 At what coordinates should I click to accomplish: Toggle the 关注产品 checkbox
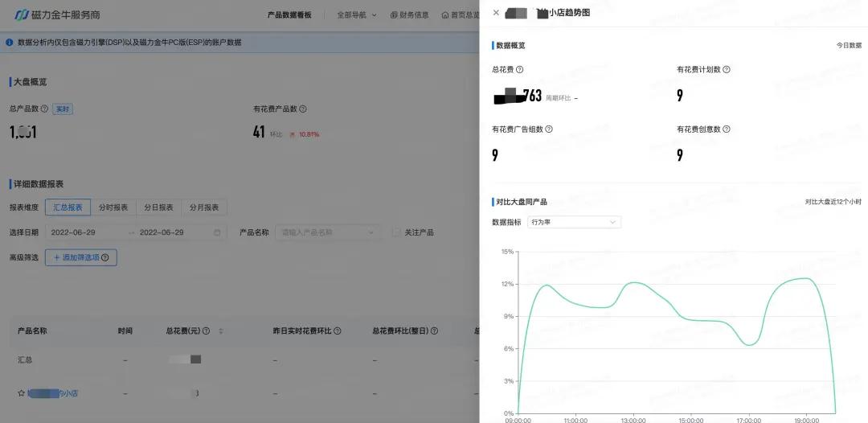[x=395, y=232]
